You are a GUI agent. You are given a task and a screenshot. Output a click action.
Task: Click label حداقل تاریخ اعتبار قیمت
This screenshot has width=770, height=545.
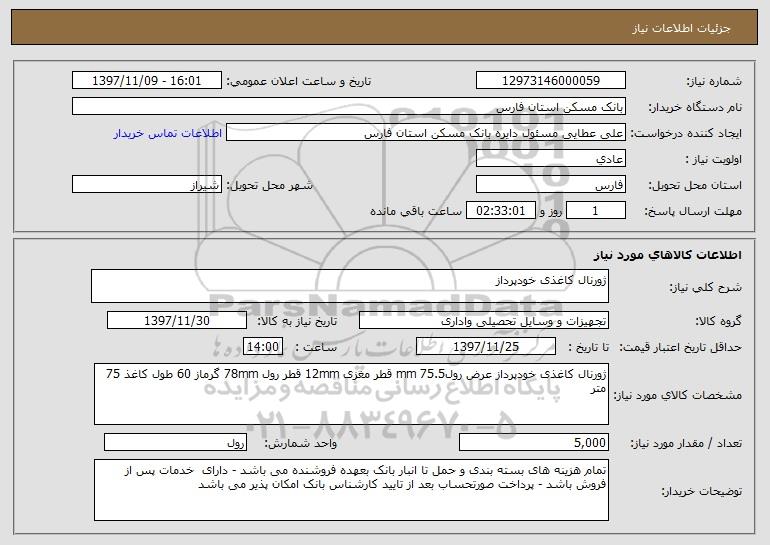pyautogui.click(x=681, y=347)
